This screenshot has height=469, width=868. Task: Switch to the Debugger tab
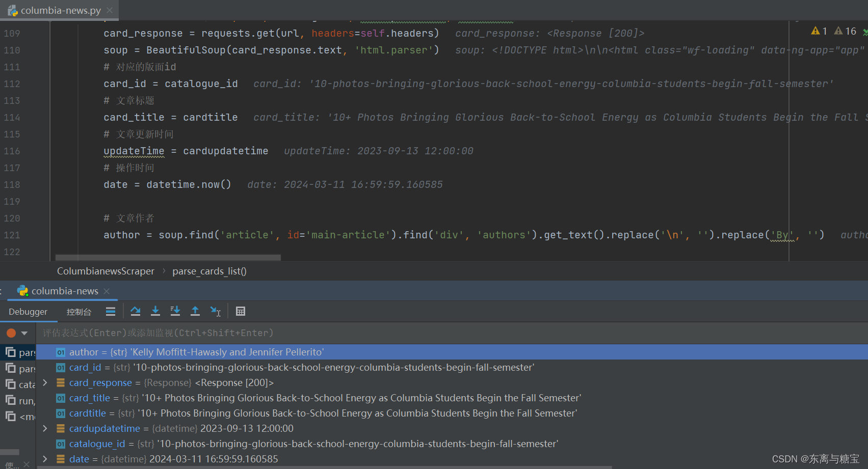click(28, 312)
